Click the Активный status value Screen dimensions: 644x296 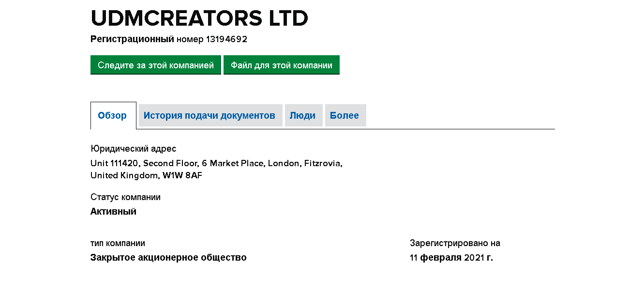click(113, 211)
